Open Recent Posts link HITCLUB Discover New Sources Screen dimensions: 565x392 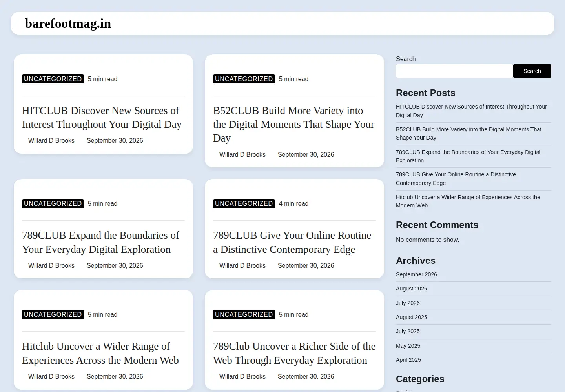tap(471, 111)
